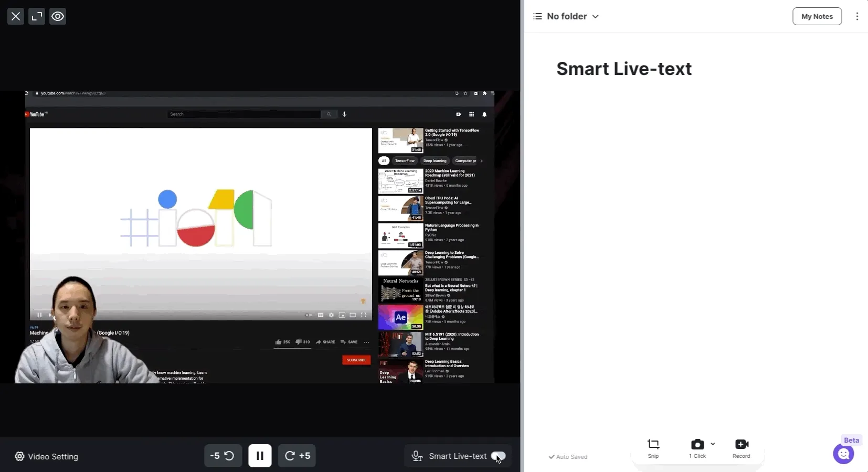868x472 pixels.
Task: Click the chevron next to the filter chips
Action: point(482,161)
